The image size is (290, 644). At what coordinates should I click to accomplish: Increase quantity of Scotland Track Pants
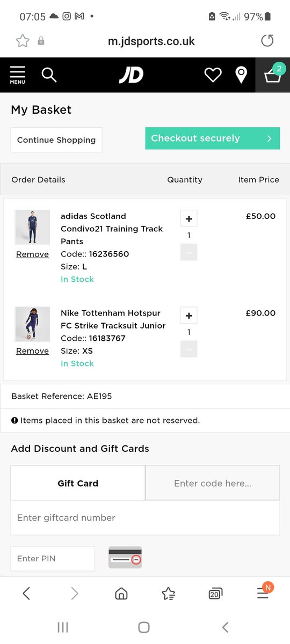tap(189, 218)
